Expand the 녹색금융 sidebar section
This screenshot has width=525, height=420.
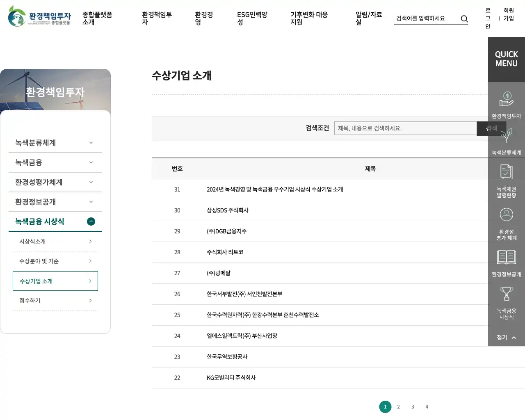click(55, 162)
